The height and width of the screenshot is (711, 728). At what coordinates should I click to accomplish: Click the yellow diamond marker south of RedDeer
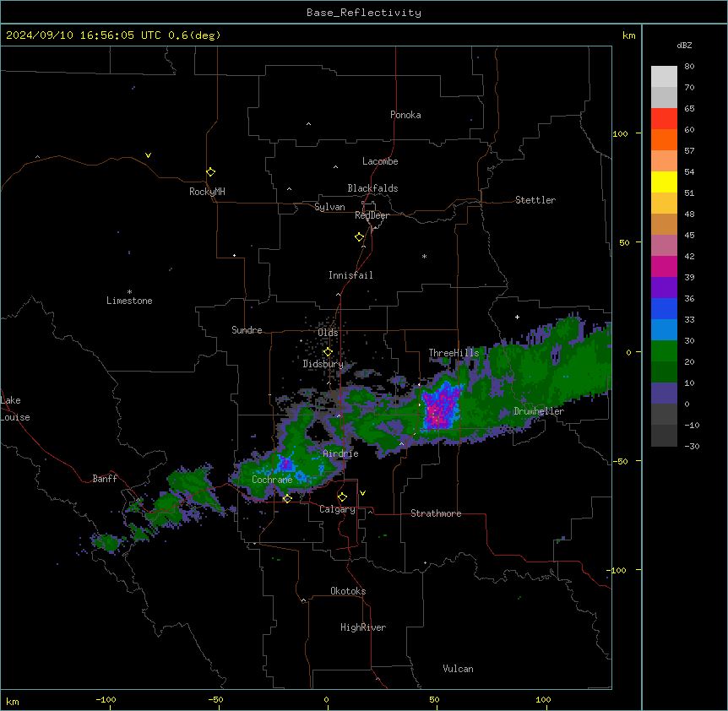[x=360, y=237]
